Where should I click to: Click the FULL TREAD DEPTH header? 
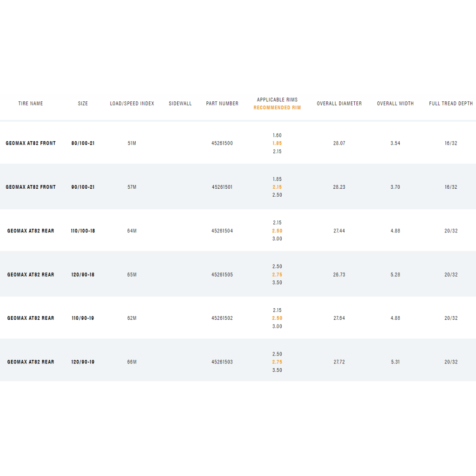click(x=451, y=104)
